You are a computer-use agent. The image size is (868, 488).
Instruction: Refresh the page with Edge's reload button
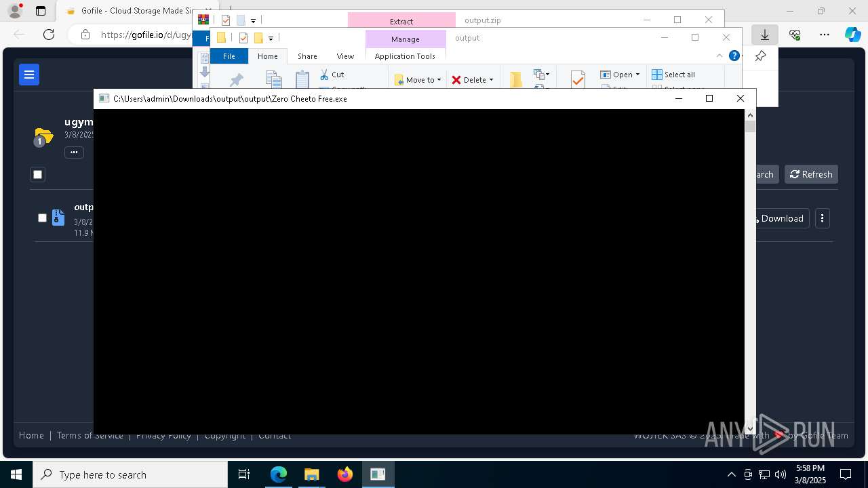click(x=49, y=35)
